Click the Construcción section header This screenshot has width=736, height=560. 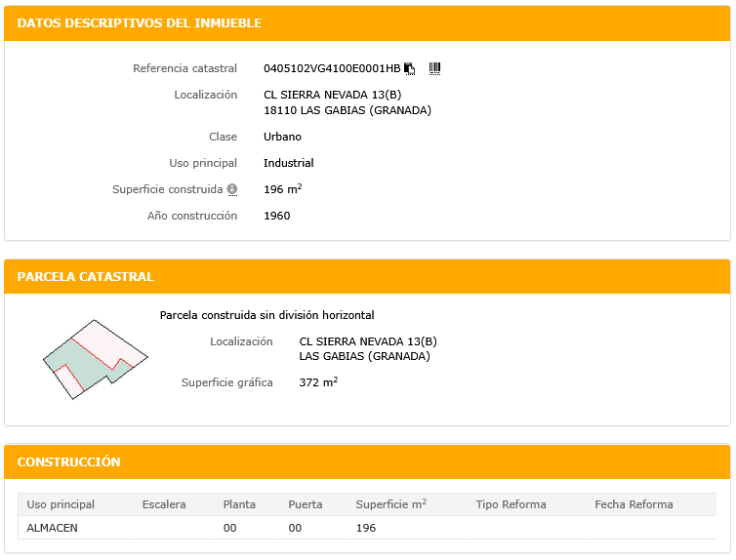point(68,461)
